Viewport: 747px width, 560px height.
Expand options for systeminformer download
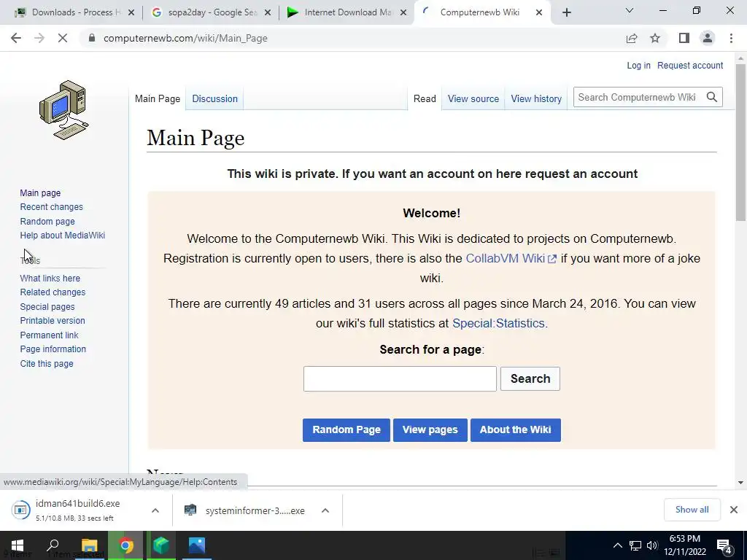click(325, 510)
